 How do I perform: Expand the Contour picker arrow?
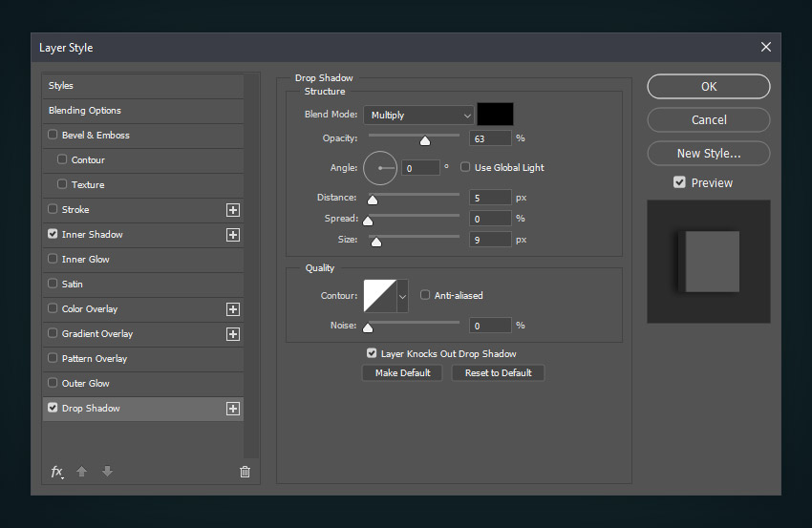coord(402,297)
